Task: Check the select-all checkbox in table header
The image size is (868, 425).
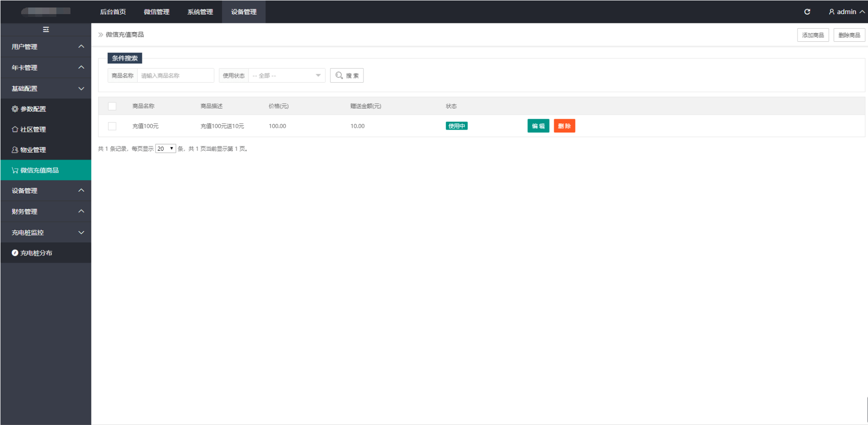Action: (112, 106)
